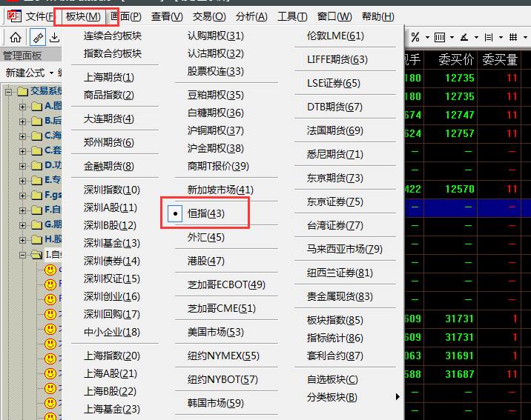Select the 恒指(43) radio bullet
531x420 pixels.
pos(175,214)
